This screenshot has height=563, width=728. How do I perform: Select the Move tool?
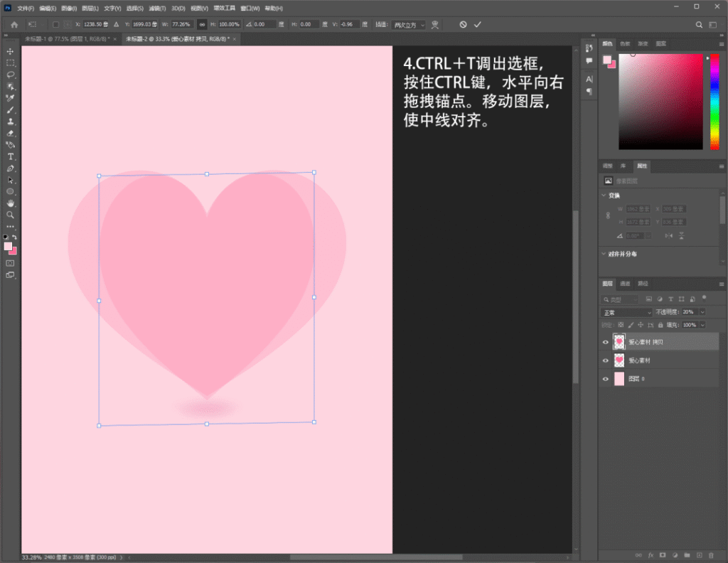click(10, 51)
